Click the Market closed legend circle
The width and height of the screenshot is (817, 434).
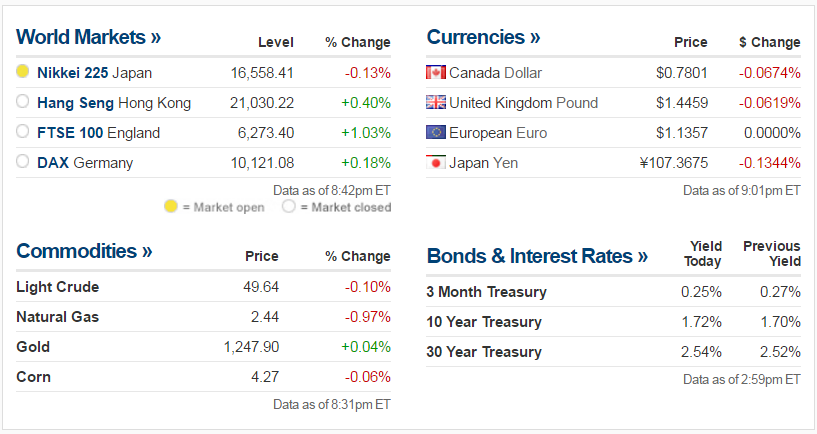[x=289, y=207]
